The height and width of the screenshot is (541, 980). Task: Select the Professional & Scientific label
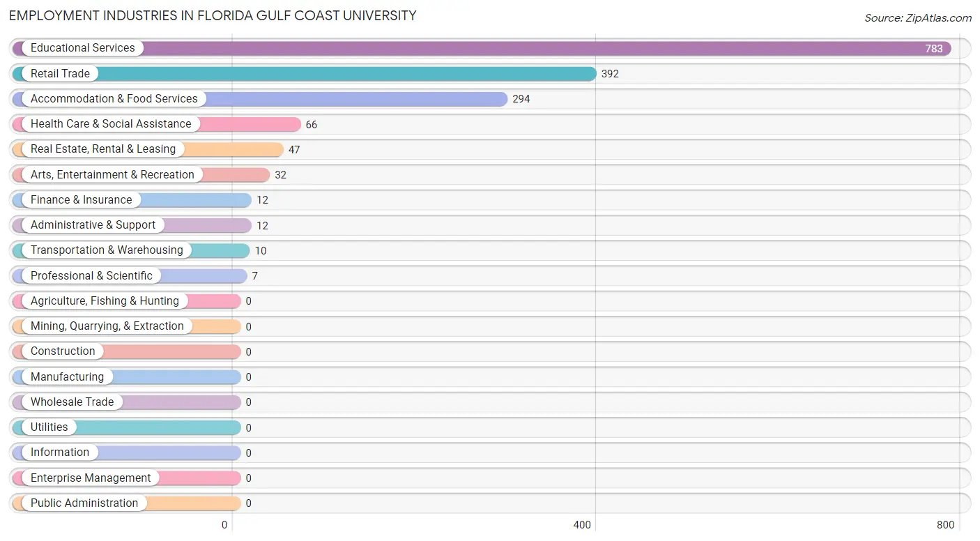pyautogui.click(x=91, y=275)
